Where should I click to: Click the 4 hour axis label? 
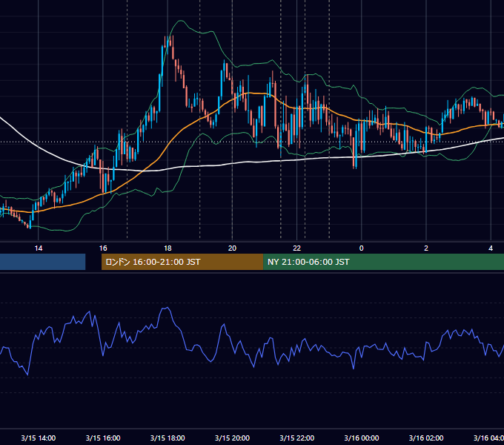[491, 248]
